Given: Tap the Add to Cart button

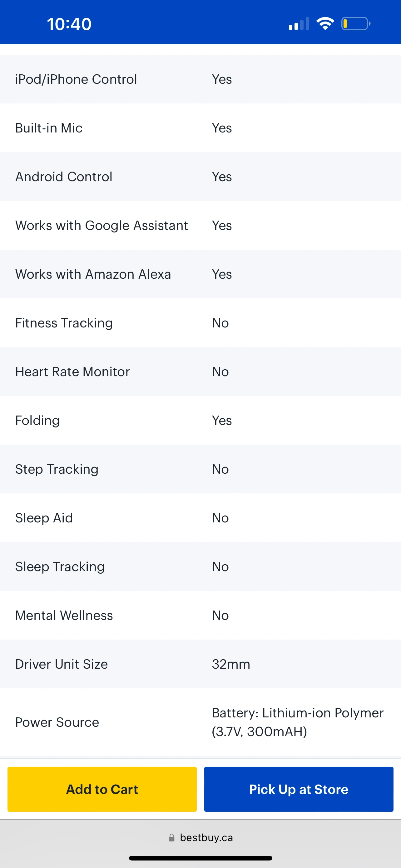Looking at the screenshot, I should pos(102,790).
